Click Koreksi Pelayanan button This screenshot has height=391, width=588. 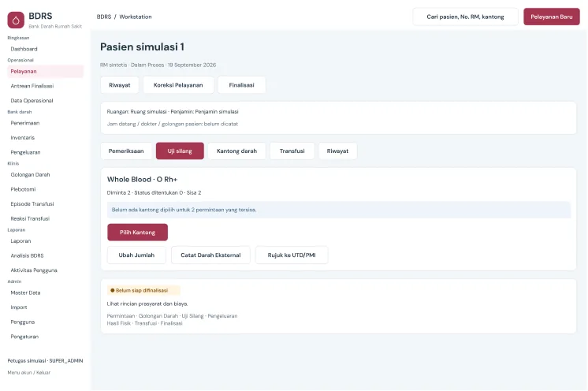(x=178, y=85)
